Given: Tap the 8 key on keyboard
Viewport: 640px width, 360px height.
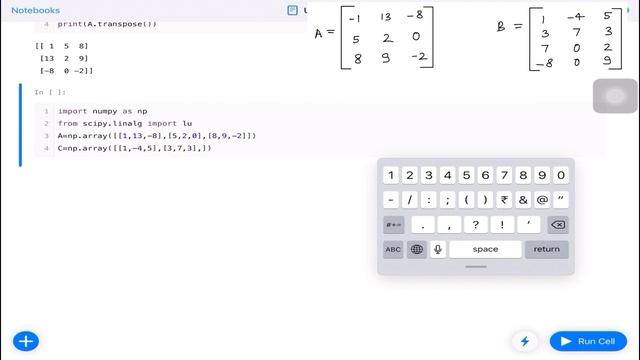Looking at the screenshot, I should point(523,175).
